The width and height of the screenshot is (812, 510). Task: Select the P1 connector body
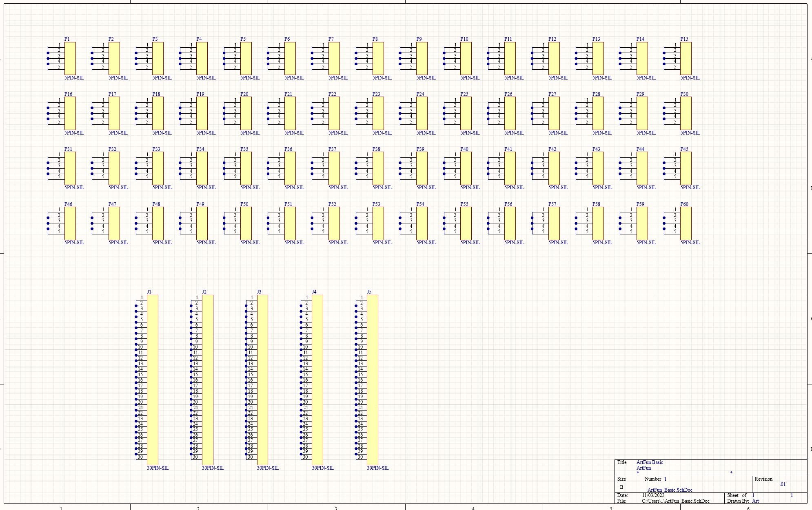click(70, 58)
